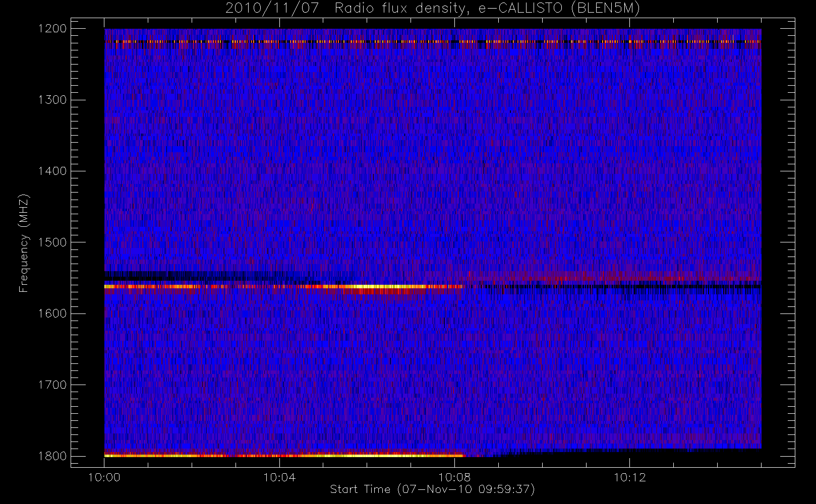Select the 1600 frequency tick label
This screenshot has width=816, height=504.
tap(52, 313)
